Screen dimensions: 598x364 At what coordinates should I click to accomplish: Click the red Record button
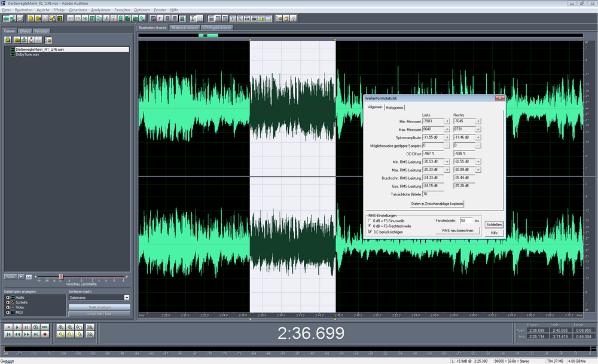click(45, 335)
